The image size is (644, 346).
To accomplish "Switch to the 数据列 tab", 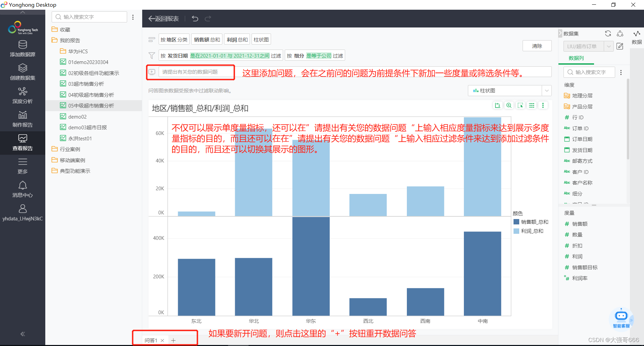I will (576, 58).
